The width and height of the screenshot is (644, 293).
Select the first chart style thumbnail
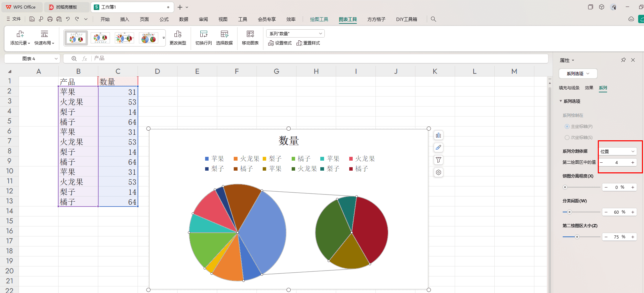[x=76, y=38]
